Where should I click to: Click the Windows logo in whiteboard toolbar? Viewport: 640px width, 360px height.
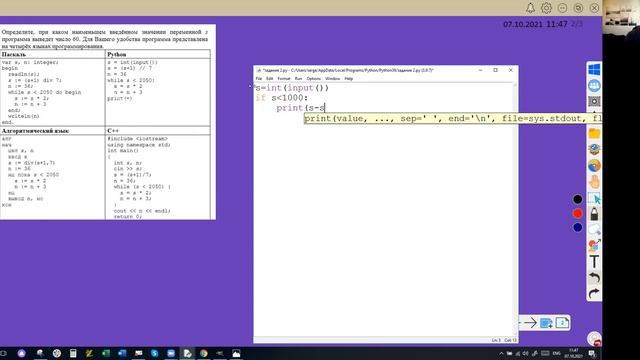(x=594, y=69)
